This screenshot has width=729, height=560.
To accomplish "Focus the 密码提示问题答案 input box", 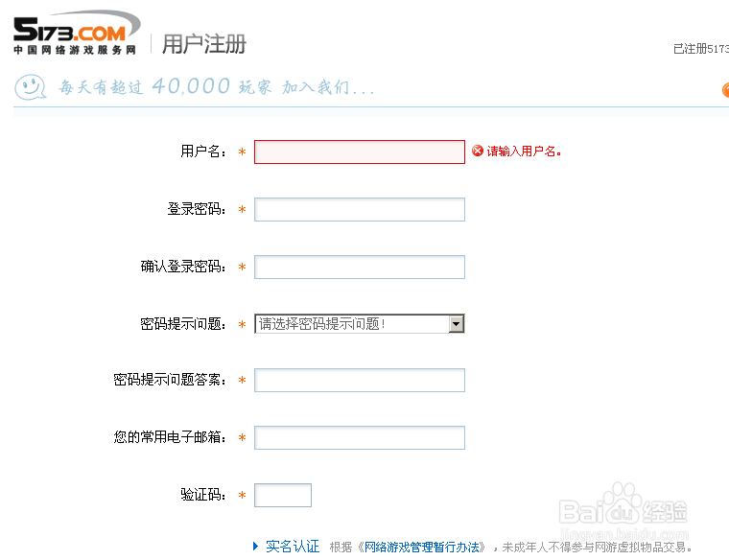I will point(360,381).
